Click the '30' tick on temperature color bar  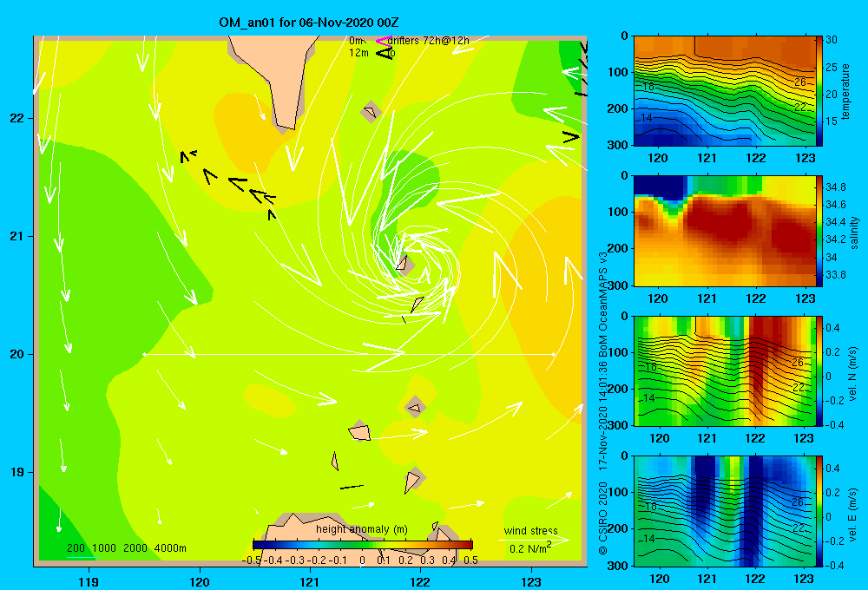tap(832, 40)
